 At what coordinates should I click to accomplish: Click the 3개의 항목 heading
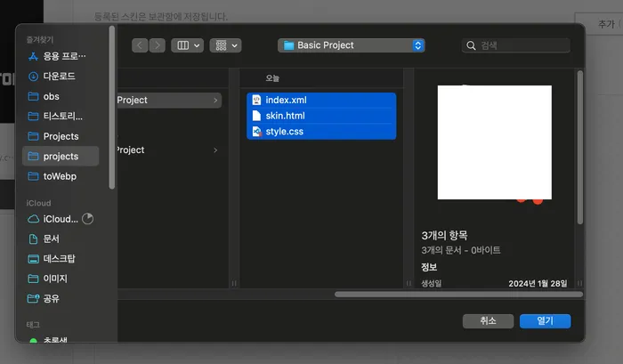click(x=444, y=235)
